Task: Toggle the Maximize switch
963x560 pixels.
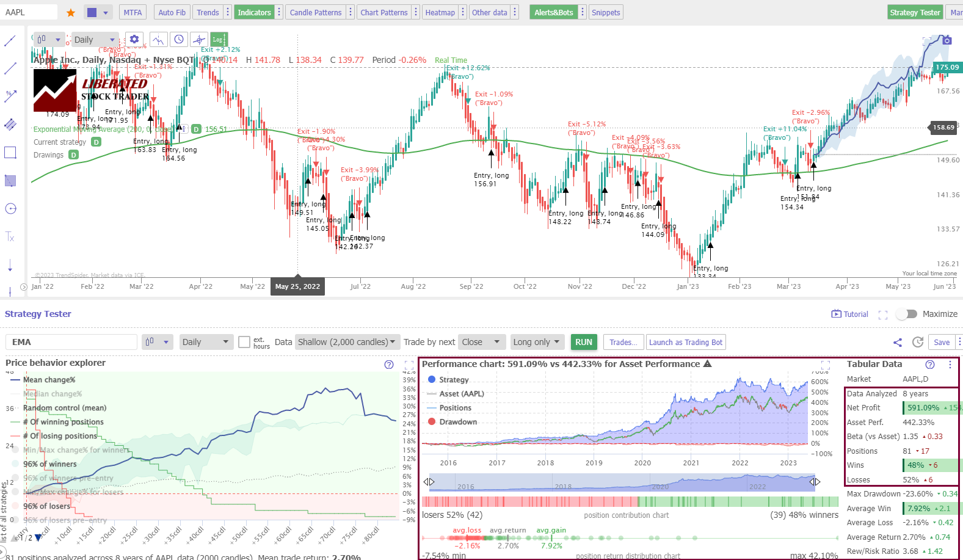Action: [x=907, y=314]
